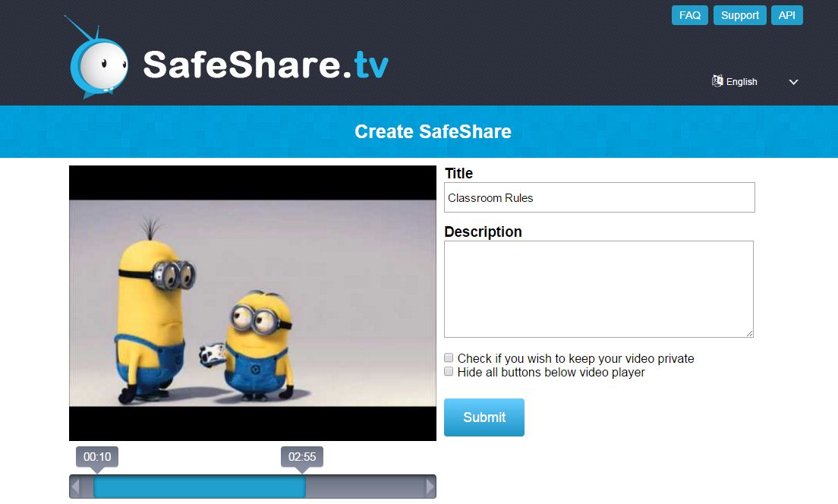Click the right arrow on the trim slider

[430, 487]
